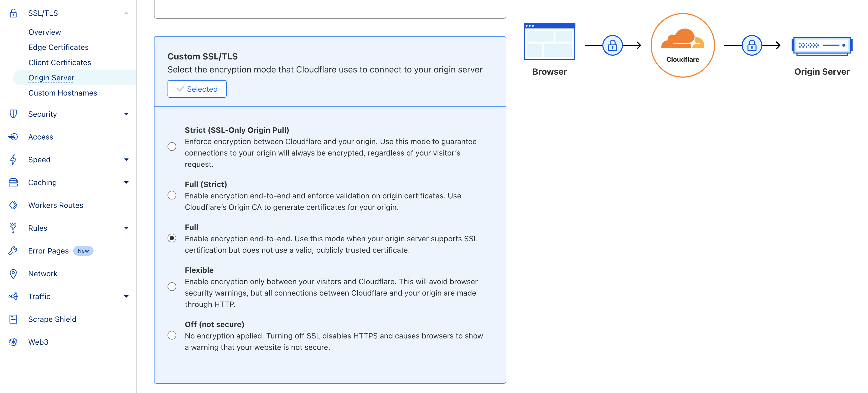Click the Off (not secure) option title
Image resolution: width=868 pixels, height=393 pixels.
click(x=214, y=324)
